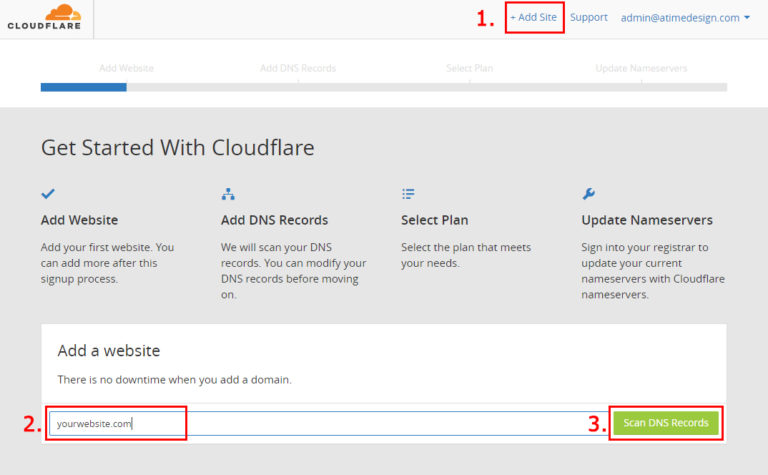Expand the admin@atimedesign.com account dropdown
Screen dimensions: 768x475
tap(685, 18)
